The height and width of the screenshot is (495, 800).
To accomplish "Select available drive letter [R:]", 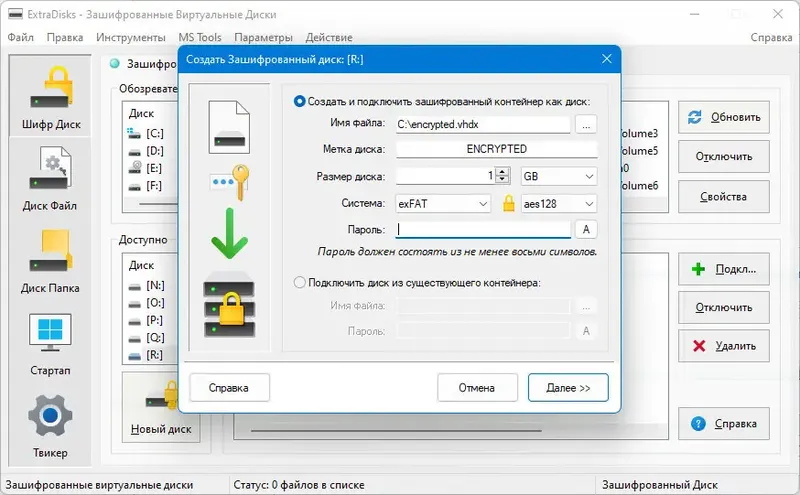I will pos(148,355).
